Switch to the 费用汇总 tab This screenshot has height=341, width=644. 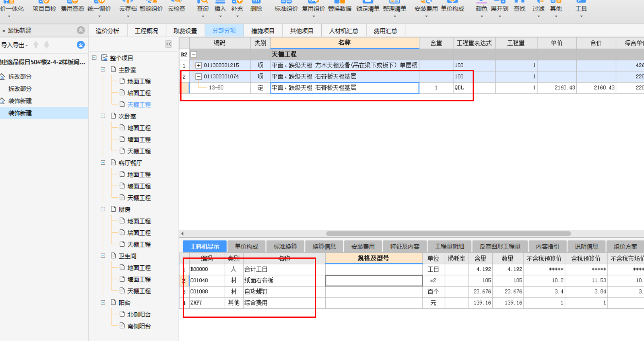point(385,31)
